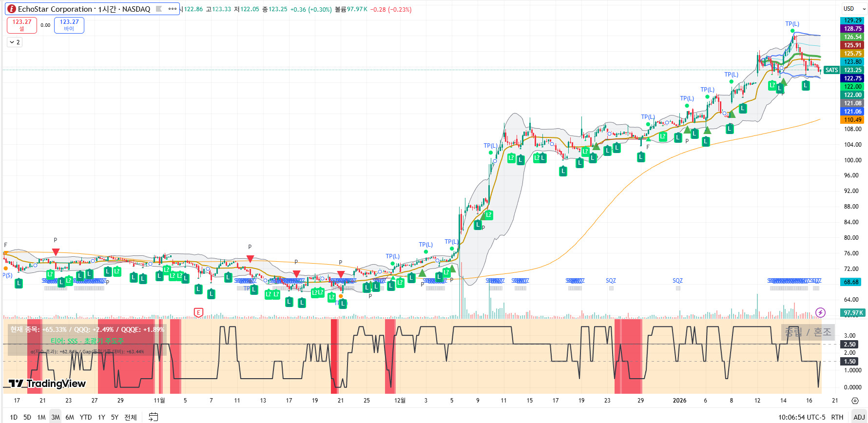Open the timezone menu at 10:06:54 UTC-5
The width and height of the screenshot is (868, 423).
coord(802,417)
